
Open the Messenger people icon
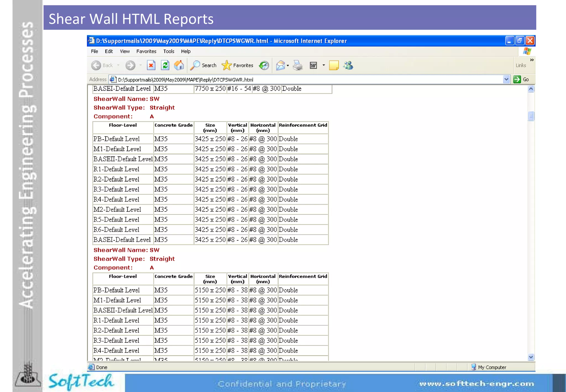pyautogui.click(x=348, y=66)
